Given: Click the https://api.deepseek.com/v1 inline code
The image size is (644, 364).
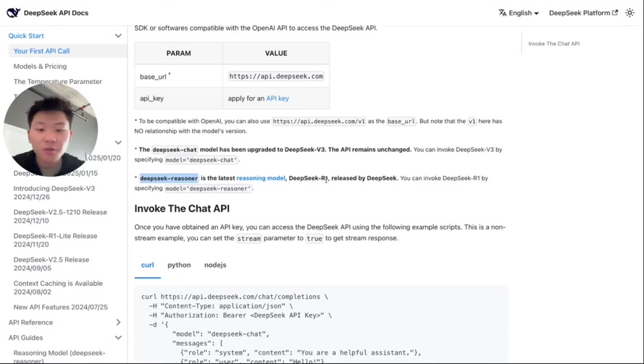Looking at the screenshot, I should [319, 122].
